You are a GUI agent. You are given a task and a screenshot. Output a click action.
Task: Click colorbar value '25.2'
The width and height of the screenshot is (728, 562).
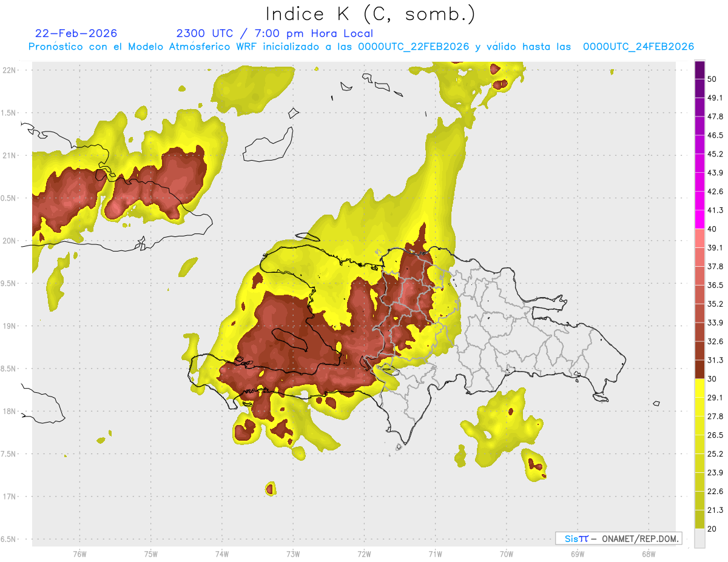715,454
